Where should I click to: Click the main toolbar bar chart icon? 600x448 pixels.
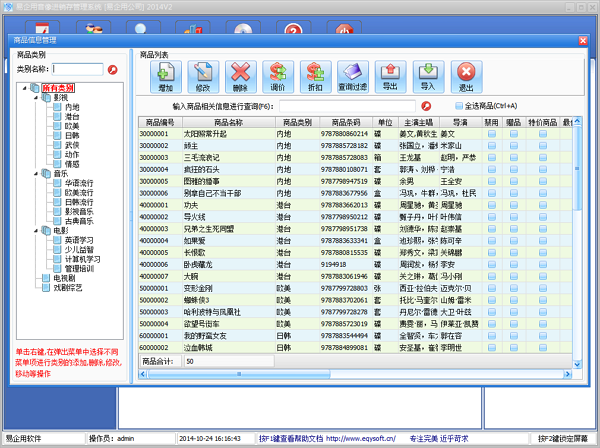click(193, 28)
